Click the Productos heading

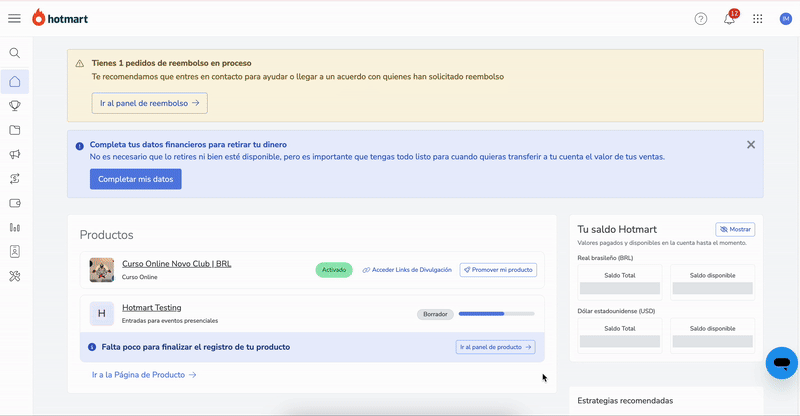click(x=107, y=235)
